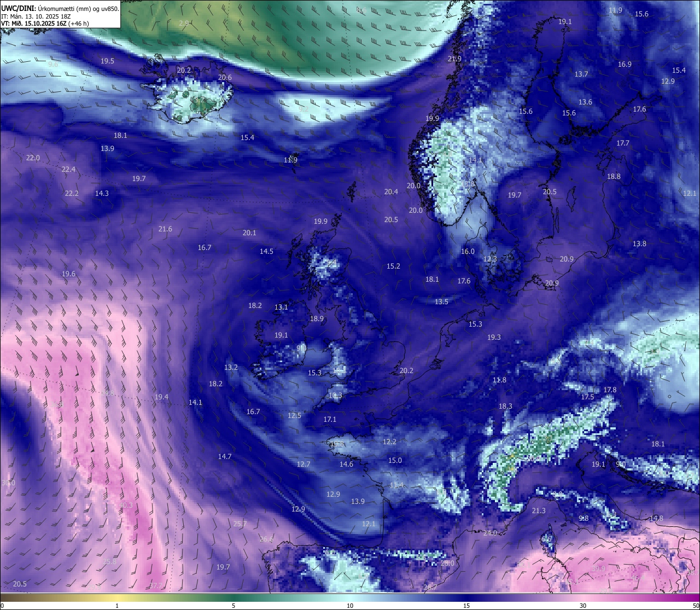Click the 21.9 value off northern Norway
This screenshot has width=700, height=610.
pos(454,59)
